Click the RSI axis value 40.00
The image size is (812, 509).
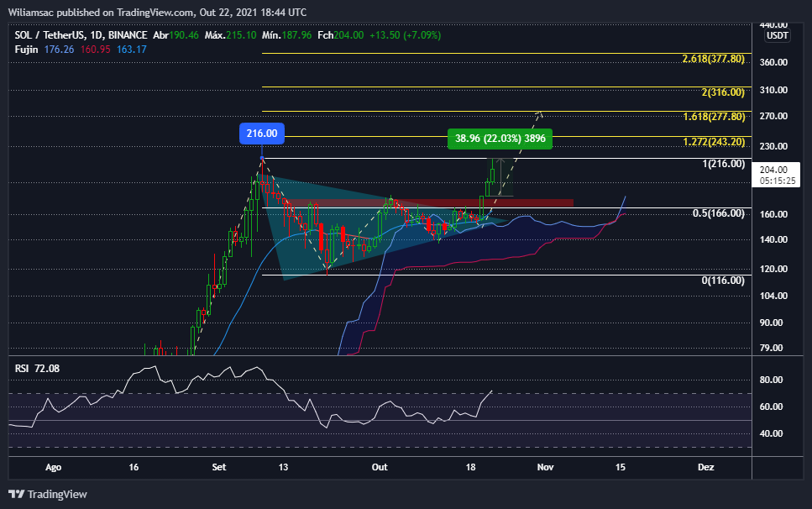(771, 433)
